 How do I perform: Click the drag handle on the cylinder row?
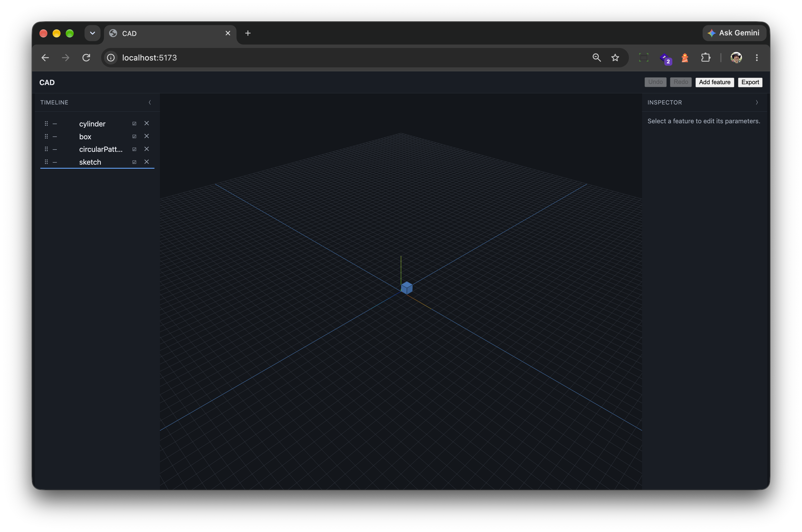[x=46, y=124]
